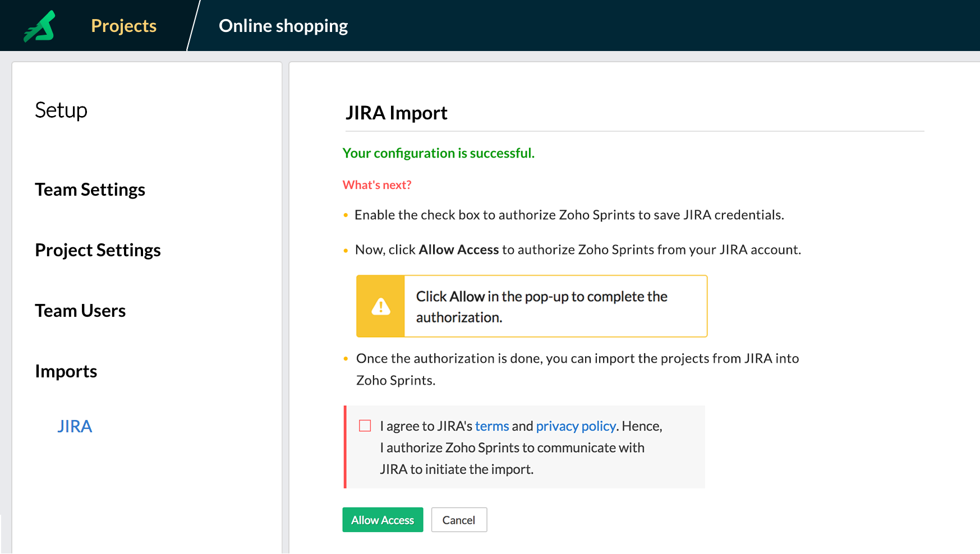The width and height of the screenshot is (980, 554).
Task: Enable the JIRA agreement checkbox
Action: [365, 426]
